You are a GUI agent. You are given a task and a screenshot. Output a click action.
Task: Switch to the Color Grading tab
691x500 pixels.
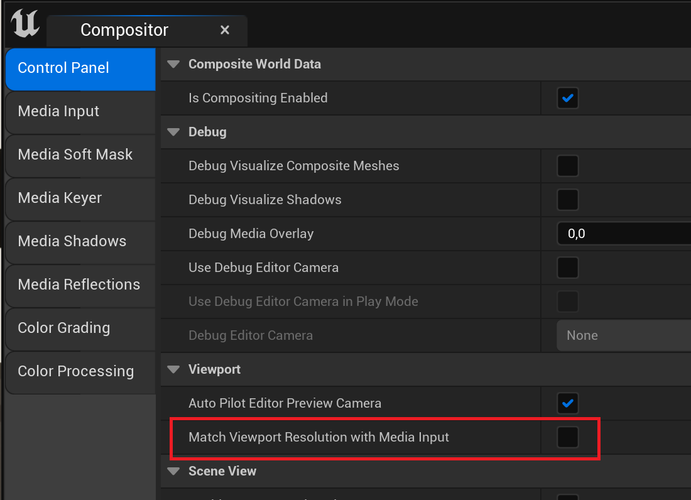(64, 328)
